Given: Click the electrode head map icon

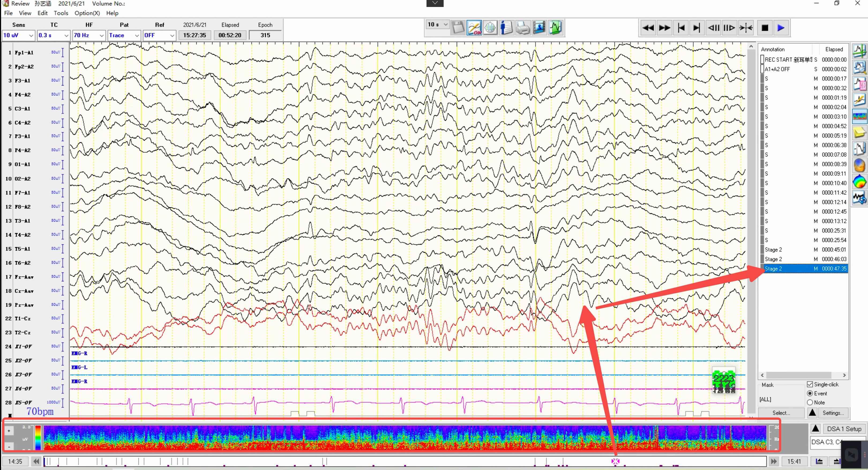Looking at the screenshot, I should [490, 28].
